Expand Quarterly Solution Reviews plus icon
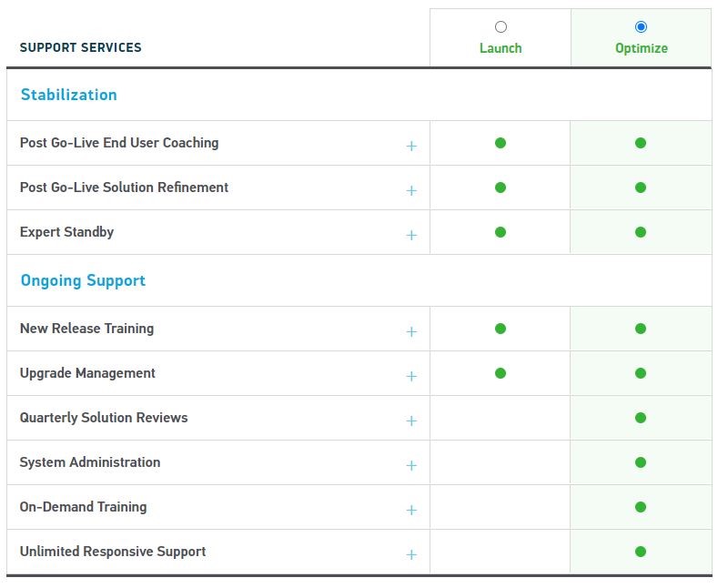 pyautogui.click(x=411, y=421)
